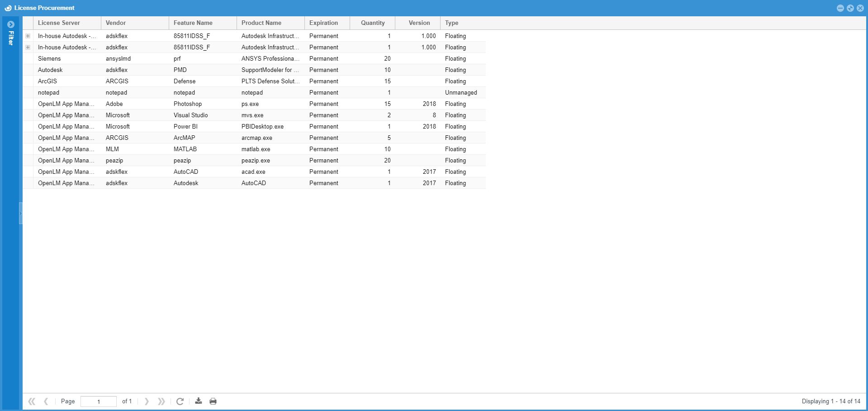Expand the first In-house Autodesk row
Screen dimensions: 868x411
28,36
